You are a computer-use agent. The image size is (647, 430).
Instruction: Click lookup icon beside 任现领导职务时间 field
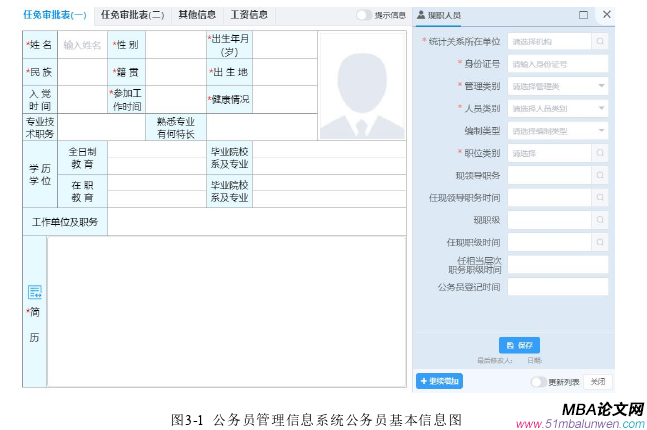(600, 197)
